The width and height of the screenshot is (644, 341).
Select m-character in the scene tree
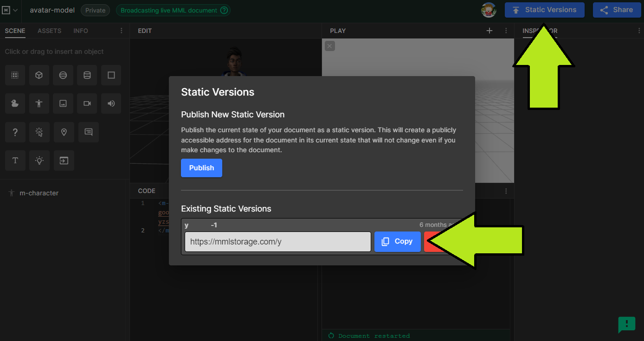click(39, 193)
